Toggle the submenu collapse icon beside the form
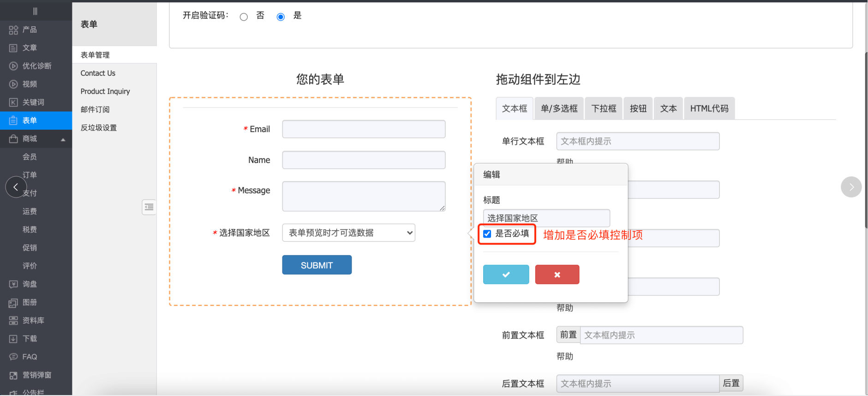 click(x=149, y=207)
